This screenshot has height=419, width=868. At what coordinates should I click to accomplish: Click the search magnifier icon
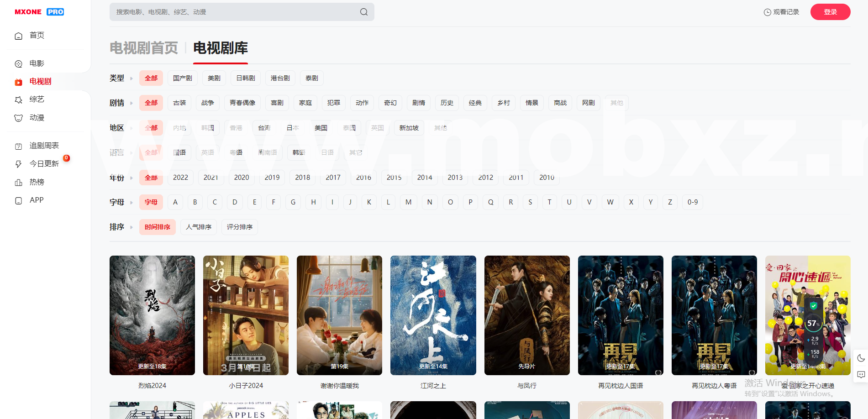point(363,12)
